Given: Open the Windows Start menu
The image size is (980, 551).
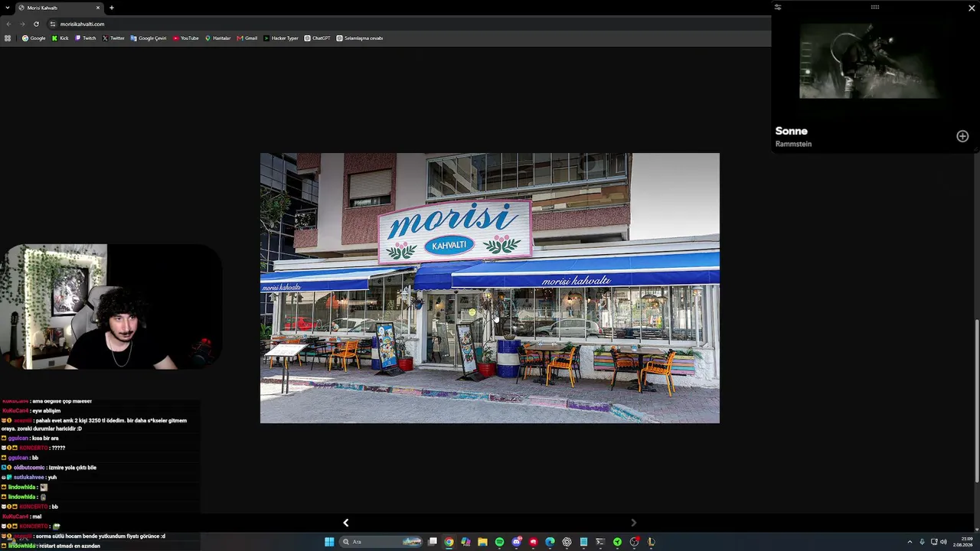Looking at the screenshot, I should [x=329, y=542].
